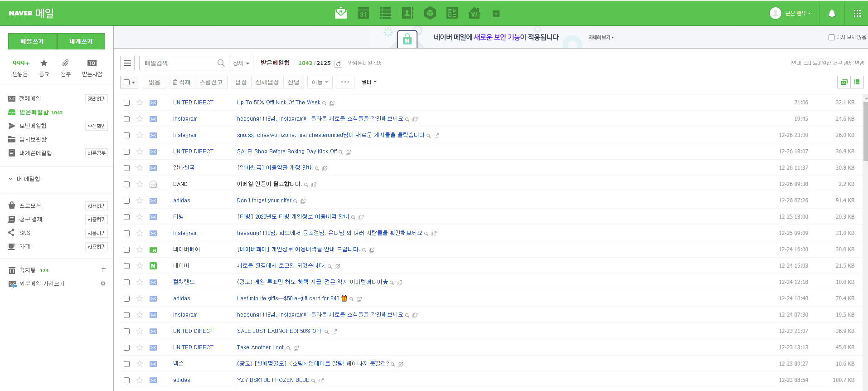The image size is (868, 391).
Task: Click 안읽은 메일 삭제 link
Action: click(365, 63)
